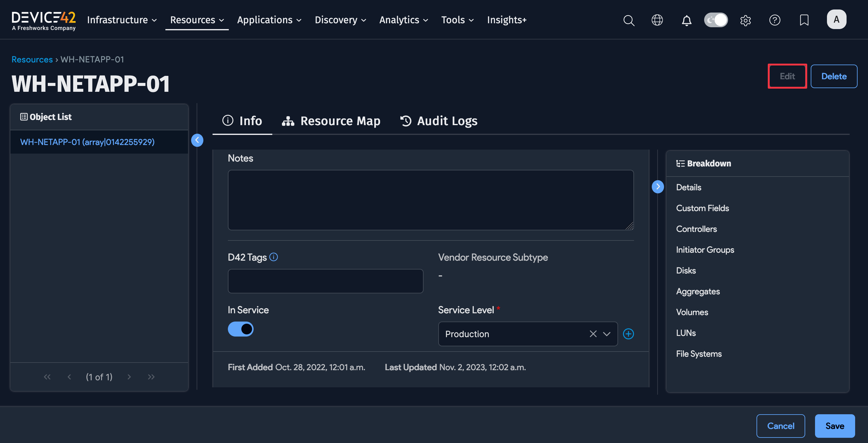This screenshot has width=868, height=443.
Task: Toggle In Service off
Action: point(241,329)
